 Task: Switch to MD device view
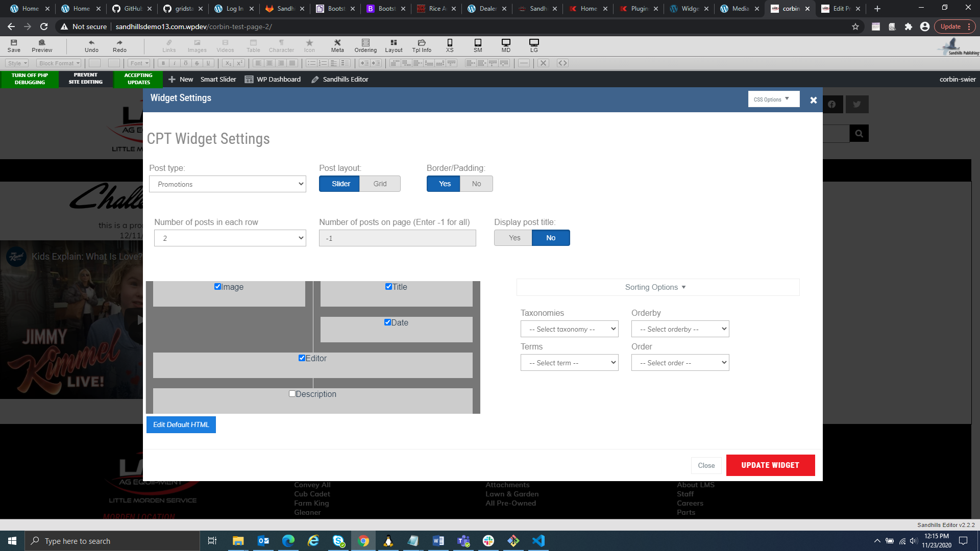(506, 45)
